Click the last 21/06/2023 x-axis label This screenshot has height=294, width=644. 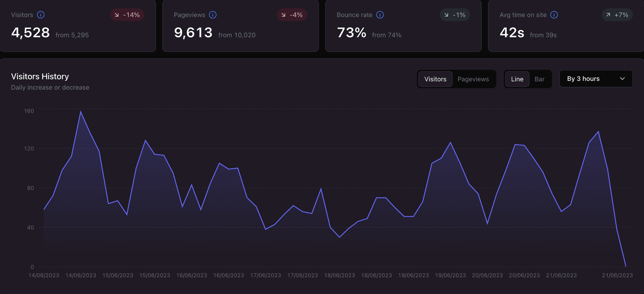[x=617, y=275]
